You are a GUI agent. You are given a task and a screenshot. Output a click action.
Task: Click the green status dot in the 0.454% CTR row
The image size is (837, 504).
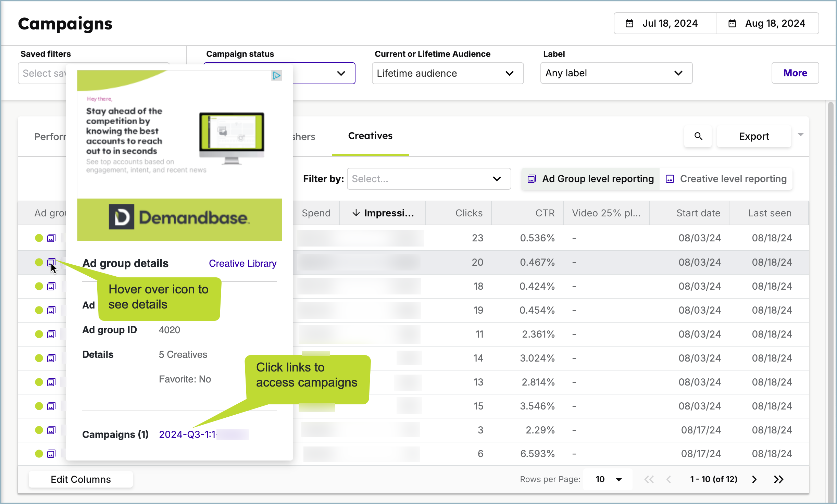pyautogui.click(x=39, y=310)
